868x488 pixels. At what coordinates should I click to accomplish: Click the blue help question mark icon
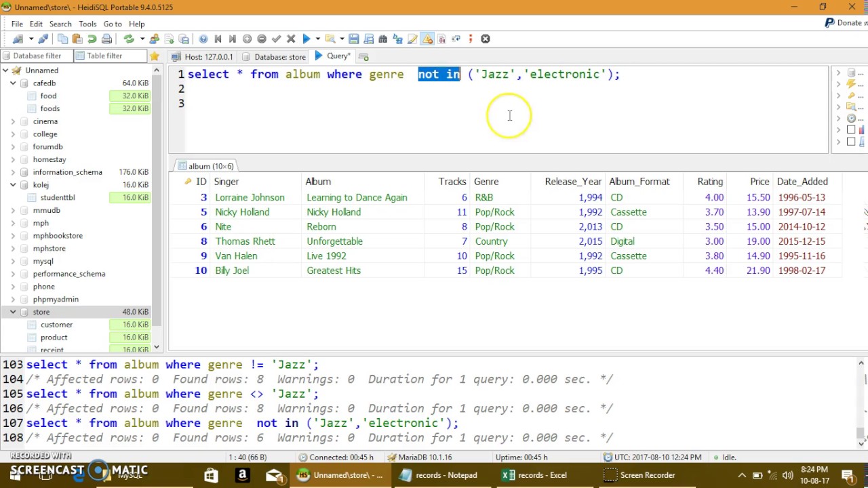(203, 39)
